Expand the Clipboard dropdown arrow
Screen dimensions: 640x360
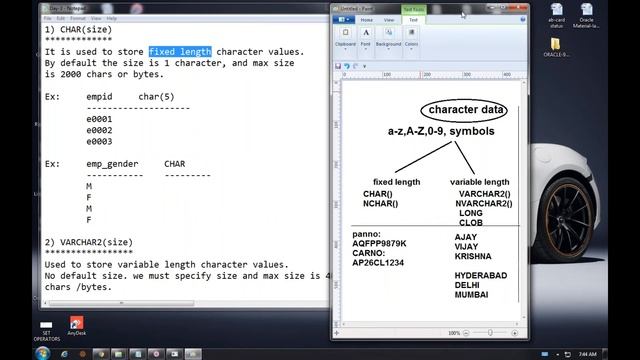[345, 49]
